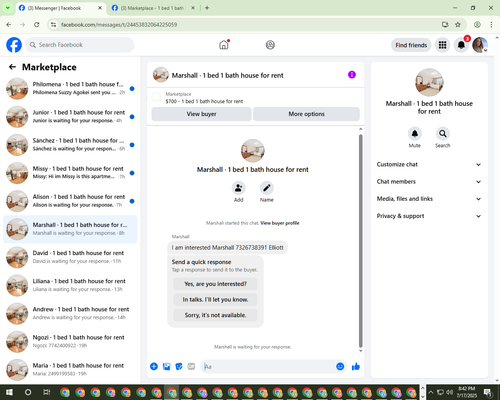This screenshot has height=400, width=500.
Task: Open Chrome tab search dropdown
Action: pyautogui.click(x=7, y=8)
